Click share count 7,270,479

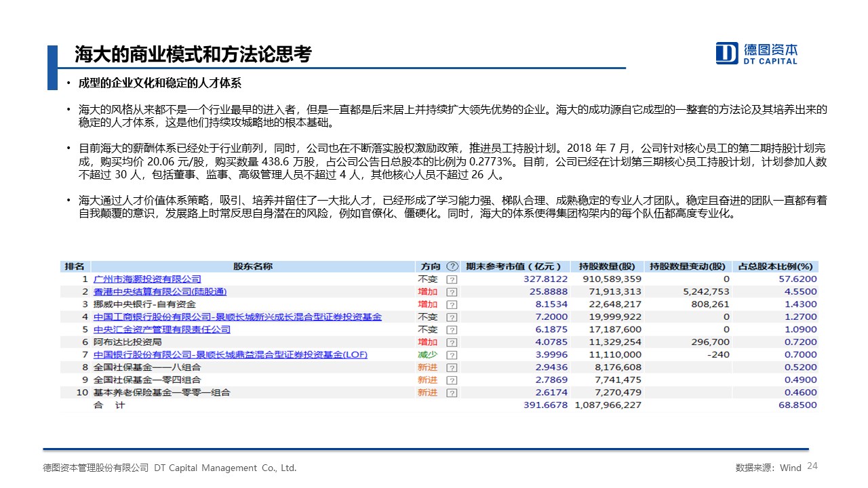point(617,392)
